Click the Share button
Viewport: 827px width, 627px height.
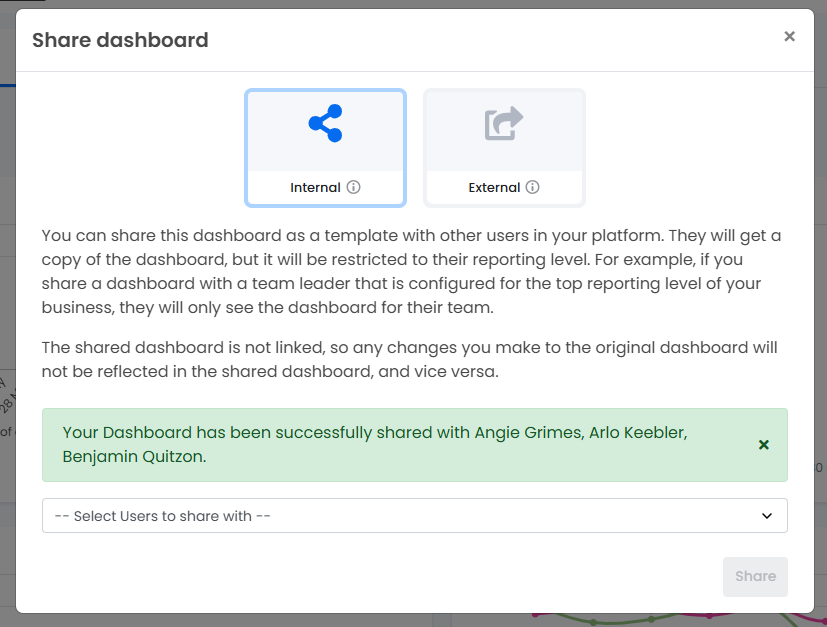[755, 576]
